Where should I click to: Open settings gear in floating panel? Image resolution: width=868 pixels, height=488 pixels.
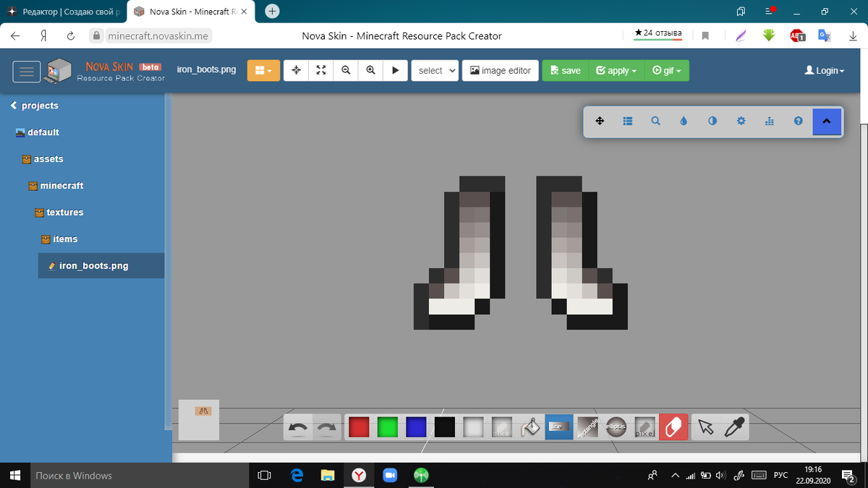pyautogui.click(x=741, y=121)
